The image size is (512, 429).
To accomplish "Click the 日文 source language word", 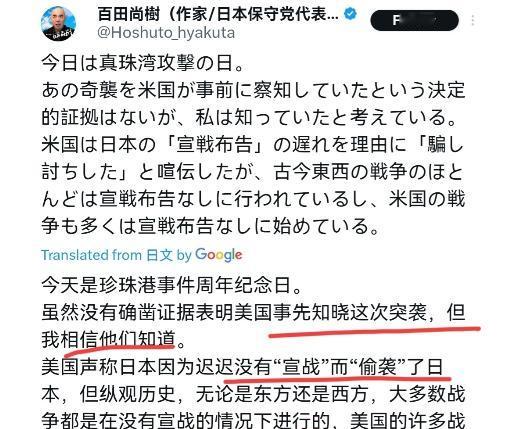I will (x=159, y=255).
